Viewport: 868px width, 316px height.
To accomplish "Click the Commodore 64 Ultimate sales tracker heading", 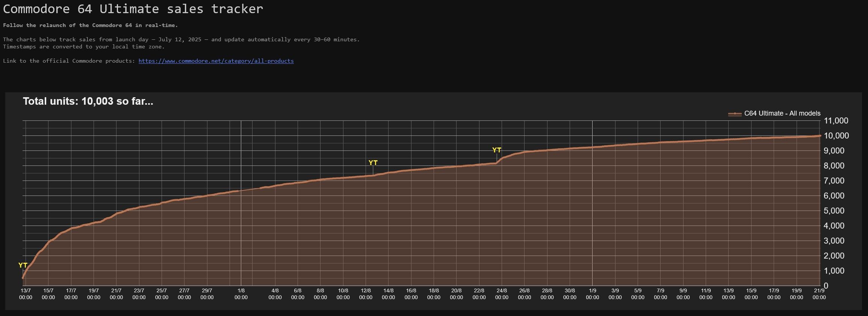I will coord(133,9).
